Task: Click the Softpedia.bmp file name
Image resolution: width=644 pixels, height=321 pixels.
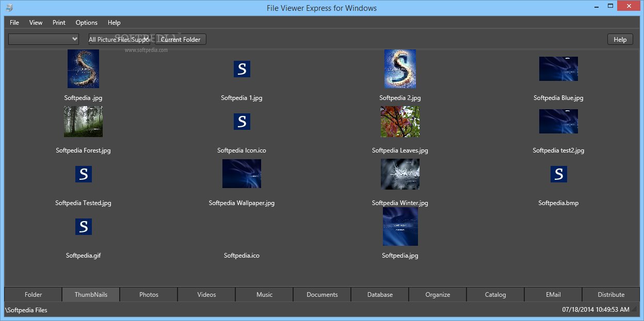Action: point(559,203)
